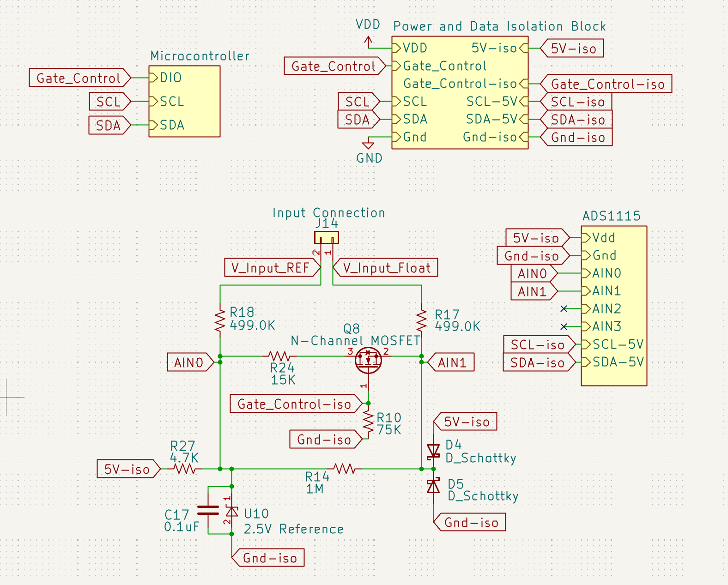The image size is (728, 585).
Task: Click the Gnd-iso label at ADS1115 Gnd
Action: point(534,255)
